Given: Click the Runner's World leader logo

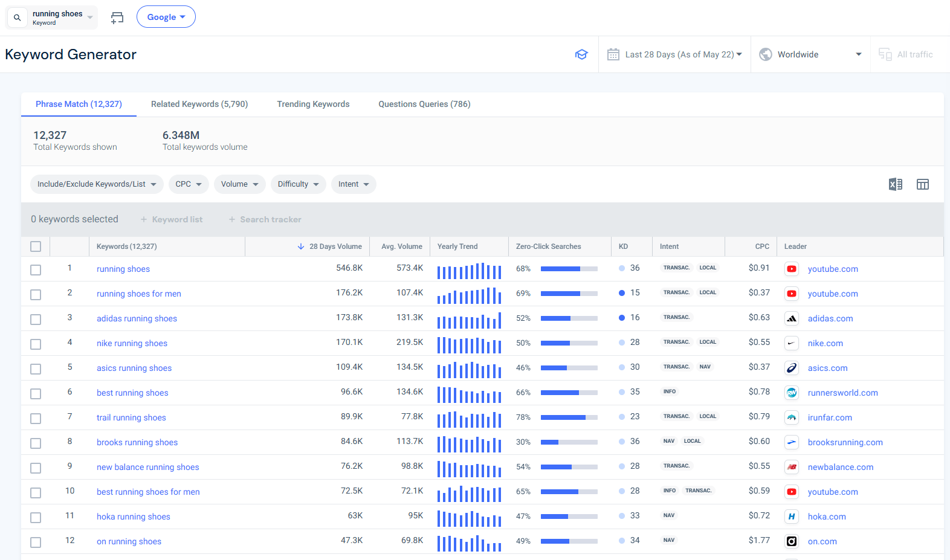Looking at the screenshot, I should pyautogui.click(x=792, y=393).
